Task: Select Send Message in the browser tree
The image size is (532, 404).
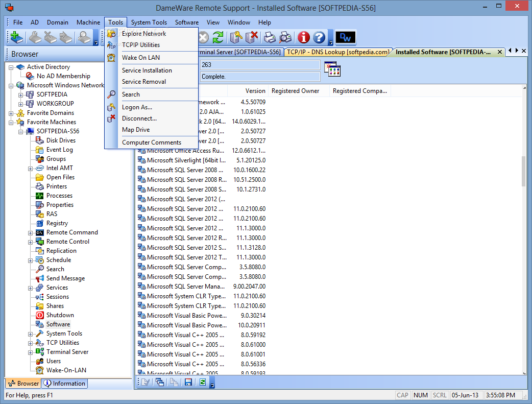Action: click(x=65, y=278)
